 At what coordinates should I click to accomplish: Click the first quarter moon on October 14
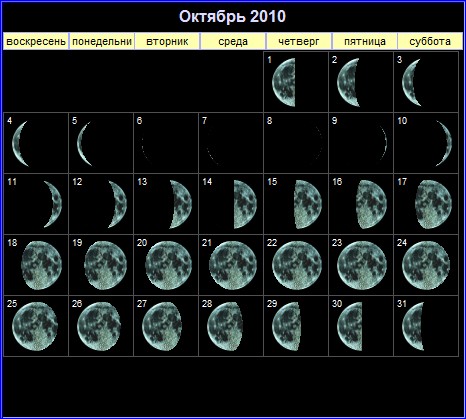[x=245, y=204]
